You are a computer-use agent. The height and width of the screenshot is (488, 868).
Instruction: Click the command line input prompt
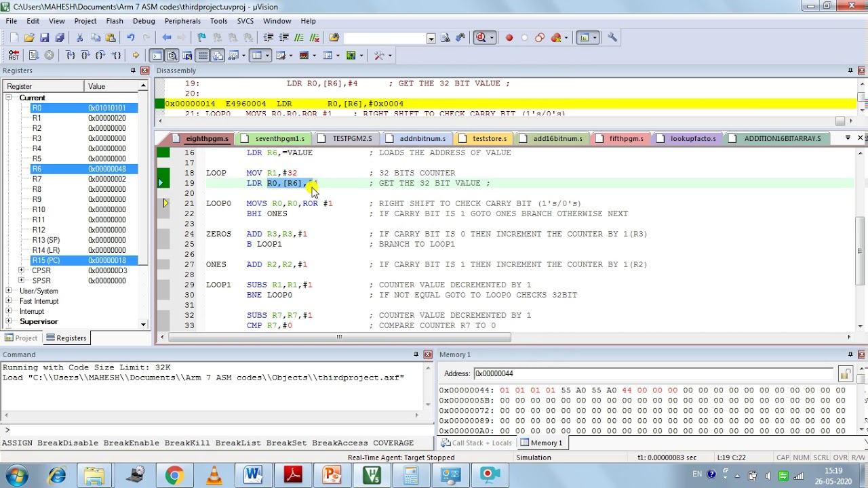coord(217,430)
